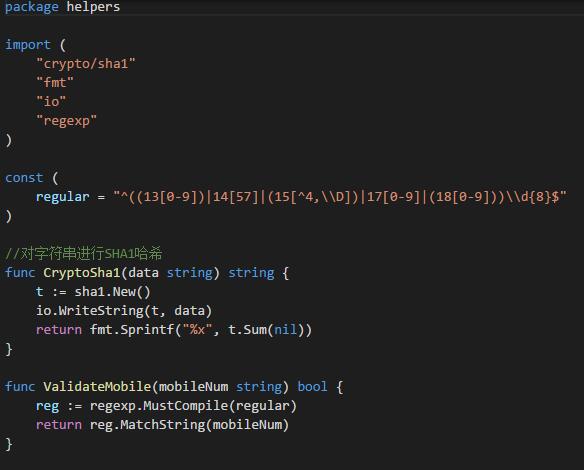This screenshot has width=584, height=470.
Task: Select the "crypto/sha1" import string
Action: pyautogui.click(x=86, y=64)
